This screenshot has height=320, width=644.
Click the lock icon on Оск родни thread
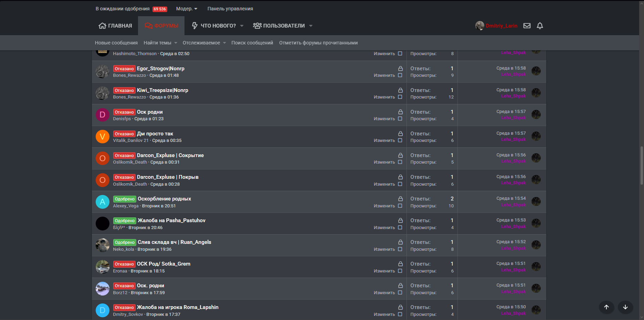pyautogui.click(x=400, y=112)
